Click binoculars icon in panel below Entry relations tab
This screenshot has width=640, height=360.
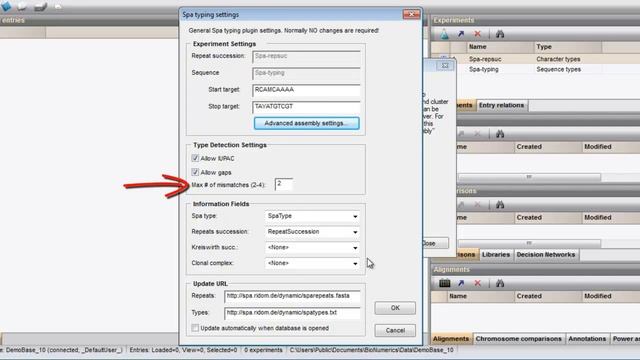coord(500,134)
